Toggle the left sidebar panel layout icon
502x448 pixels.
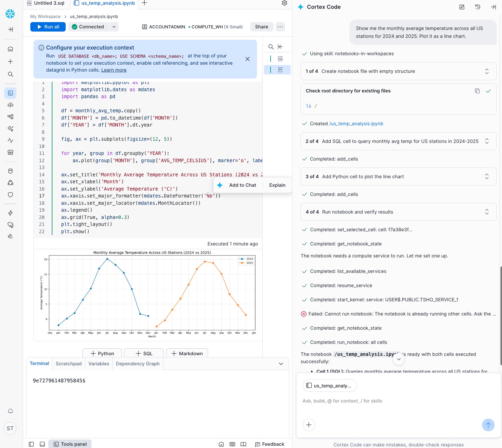coord(31,444)
